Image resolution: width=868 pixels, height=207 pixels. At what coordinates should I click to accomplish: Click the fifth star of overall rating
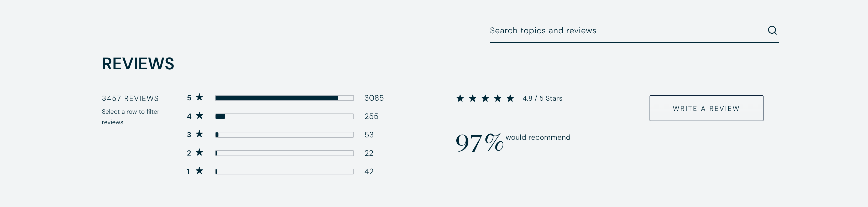(x=510, y=99)
